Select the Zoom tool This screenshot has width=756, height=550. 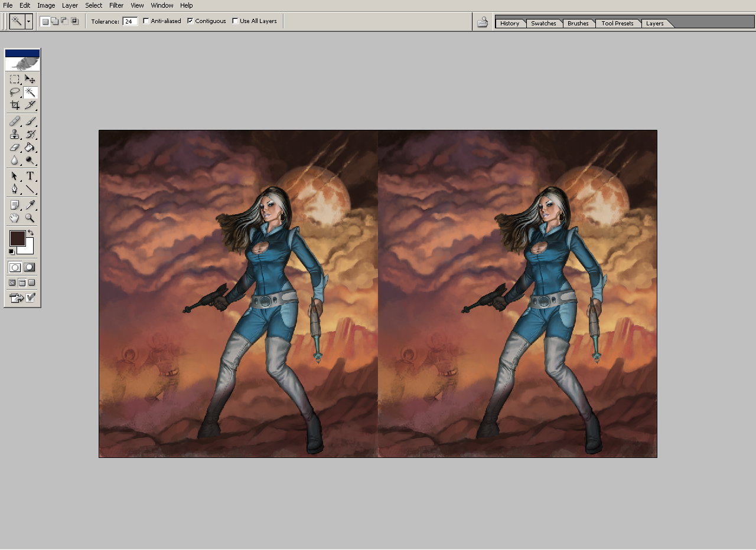(30, 218)
